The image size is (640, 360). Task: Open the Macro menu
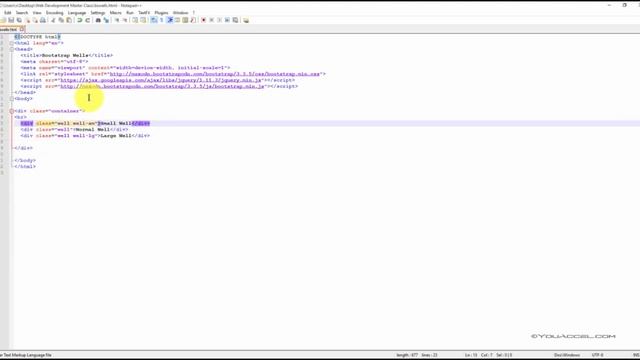[x=116, y=13]
